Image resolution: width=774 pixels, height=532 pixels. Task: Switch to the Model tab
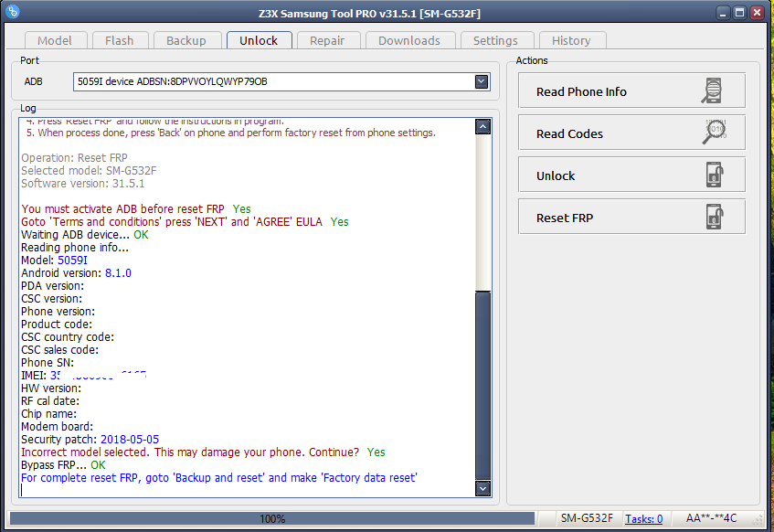tap(55, 40)
